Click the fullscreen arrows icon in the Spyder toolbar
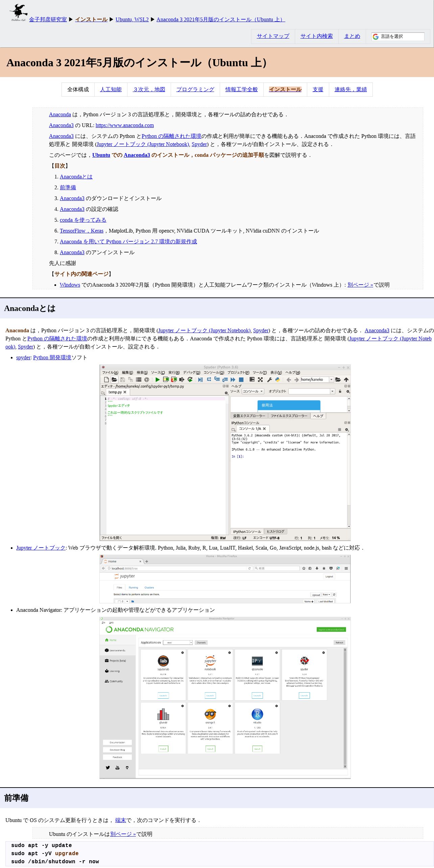 click(260, 380)
